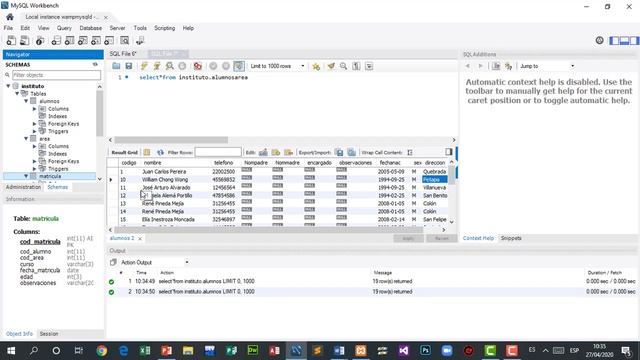Toggle result grid side panel icon
Screen dimensions: 640x360
pos(449,151)
